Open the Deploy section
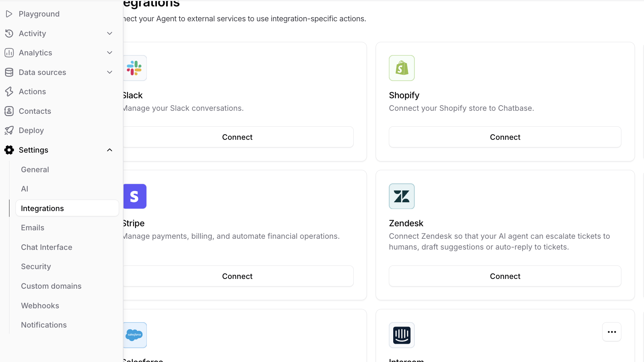This screenshot has width=644, height=362. point(31,130)
